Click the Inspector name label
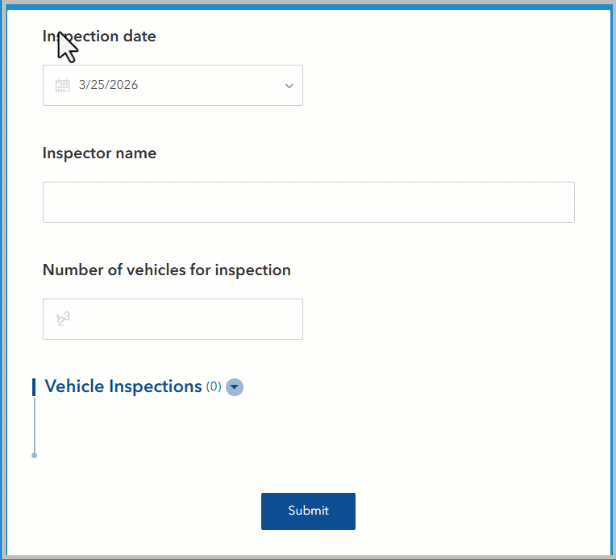The width and height of the screenshot is (616, 560). coord(99,153)
